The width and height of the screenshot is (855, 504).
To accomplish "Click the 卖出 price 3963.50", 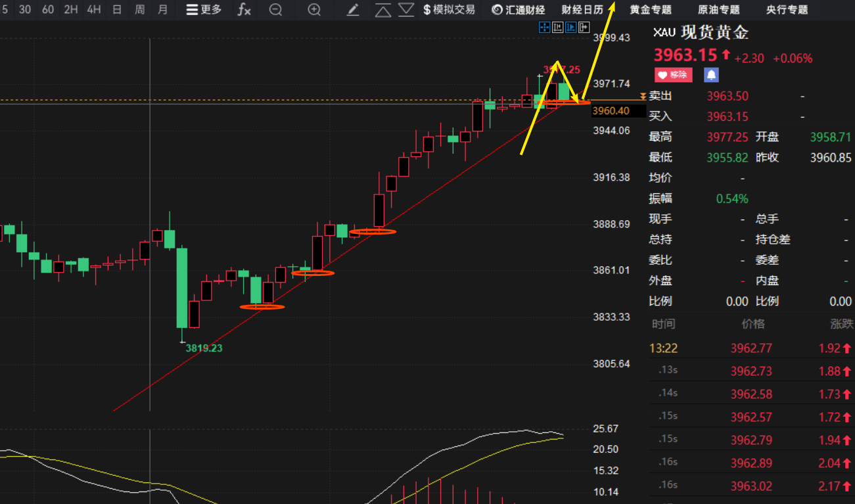I will point(728,96).
